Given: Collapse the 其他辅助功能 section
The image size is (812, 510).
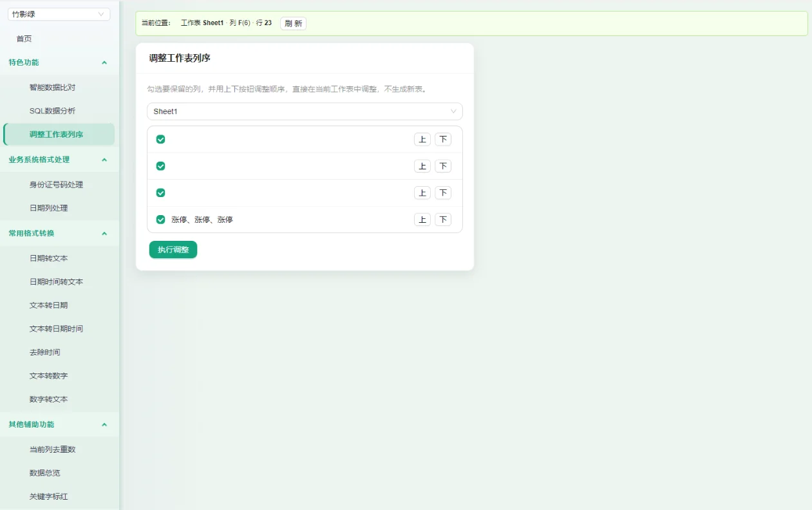Looking at the screenshot, I should [59, 424].
